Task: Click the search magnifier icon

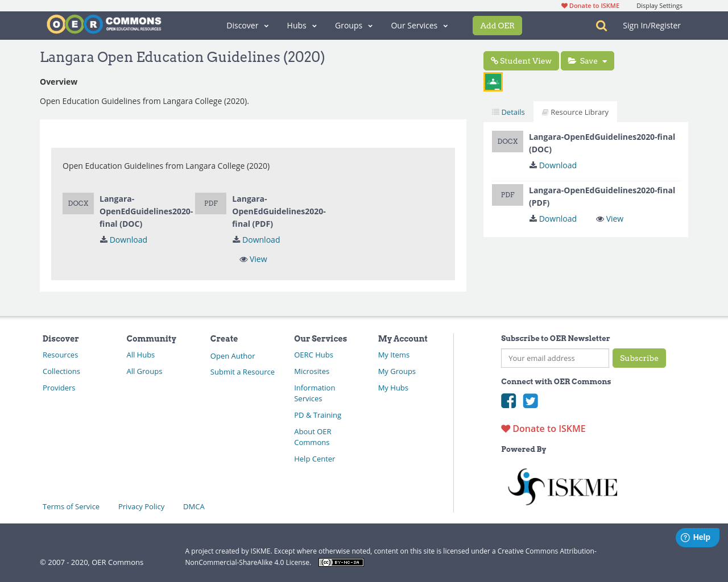Action: coord(601,26)
